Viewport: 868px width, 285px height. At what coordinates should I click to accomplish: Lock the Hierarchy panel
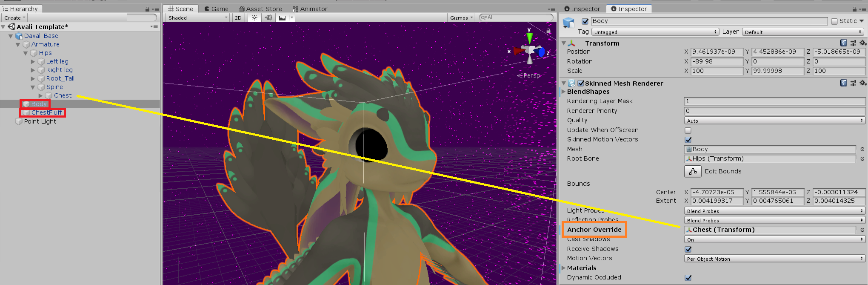tap(147, 9)
